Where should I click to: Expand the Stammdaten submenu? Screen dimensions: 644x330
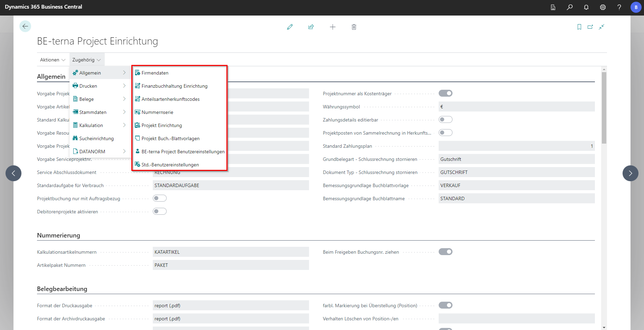[100, 112]
